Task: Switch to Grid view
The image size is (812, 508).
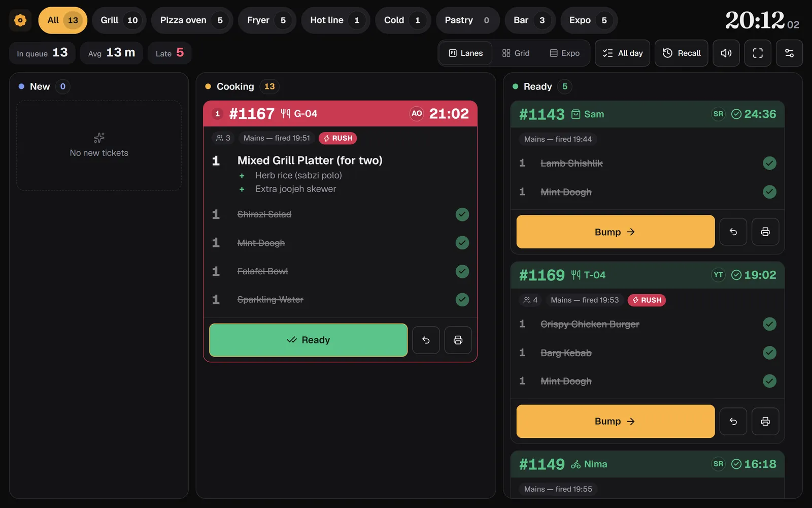Action: tap(516, 53)
